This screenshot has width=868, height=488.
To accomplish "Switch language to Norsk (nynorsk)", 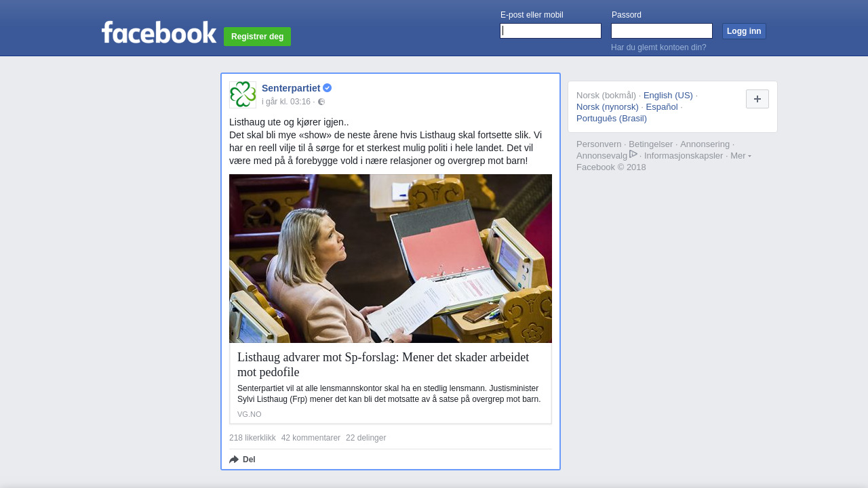I will tap(608, 106).
